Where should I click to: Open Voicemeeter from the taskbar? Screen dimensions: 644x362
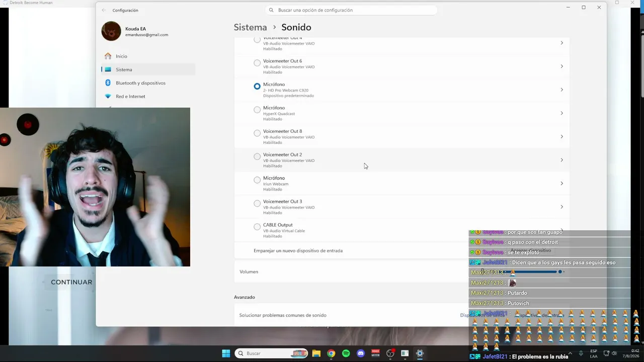[x=375, y=353]
